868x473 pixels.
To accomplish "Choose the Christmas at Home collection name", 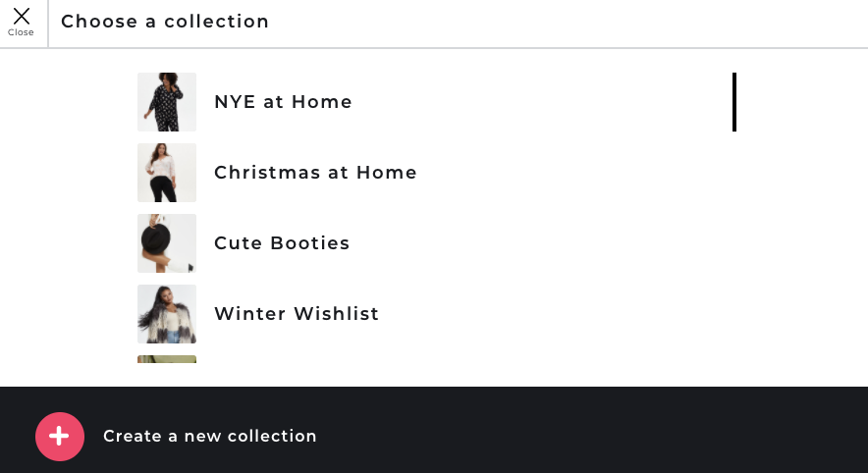I will pyautogui.click(x=315, y=173).
